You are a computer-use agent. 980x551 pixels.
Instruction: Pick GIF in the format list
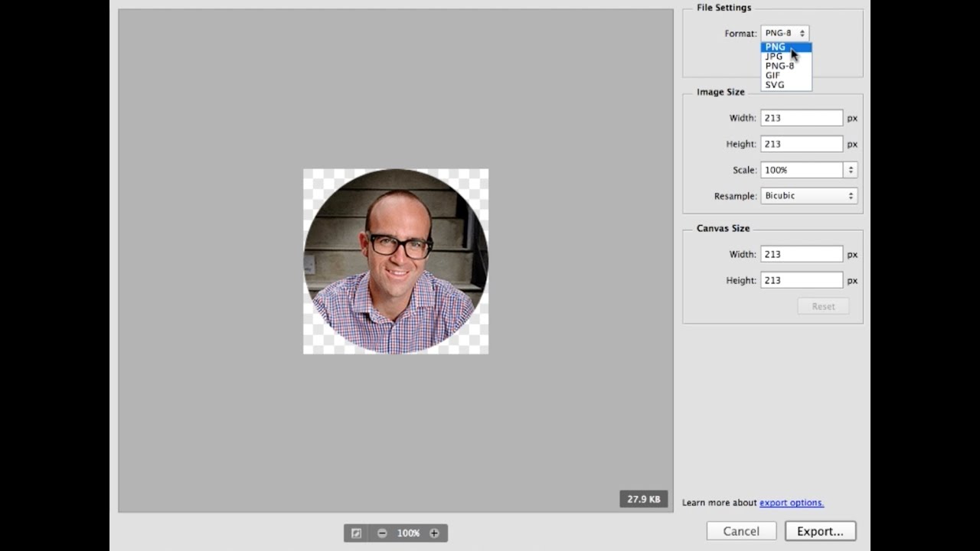pyautogui.click(x=773, y=75)
